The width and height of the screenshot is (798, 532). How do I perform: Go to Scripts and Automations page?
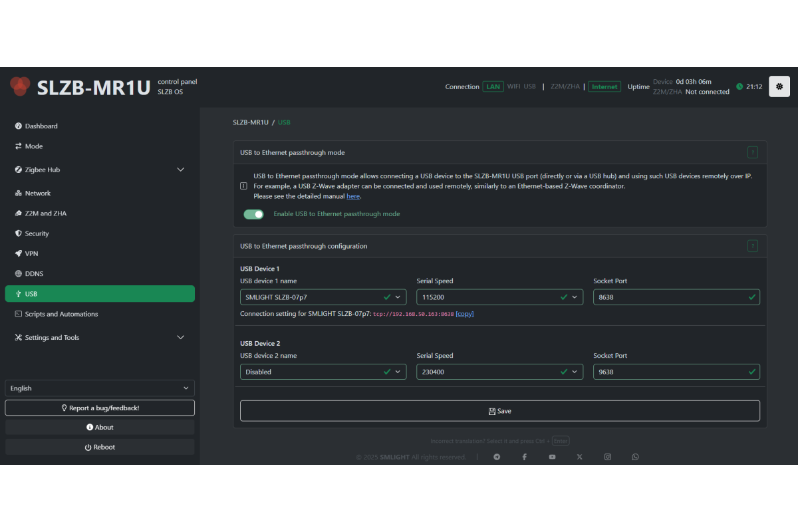[61, 314]
